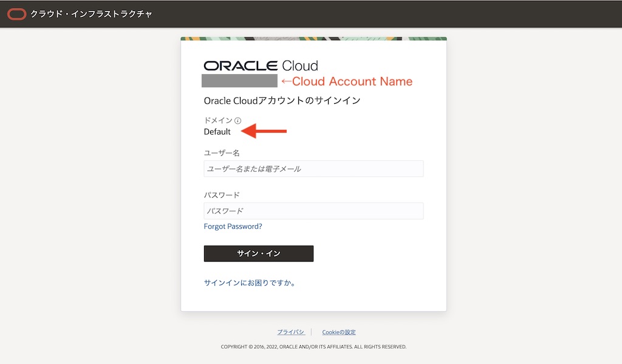Click the Oracle logo icon in header
Viewport: 622px width, 364px height.
click(16, 14)
